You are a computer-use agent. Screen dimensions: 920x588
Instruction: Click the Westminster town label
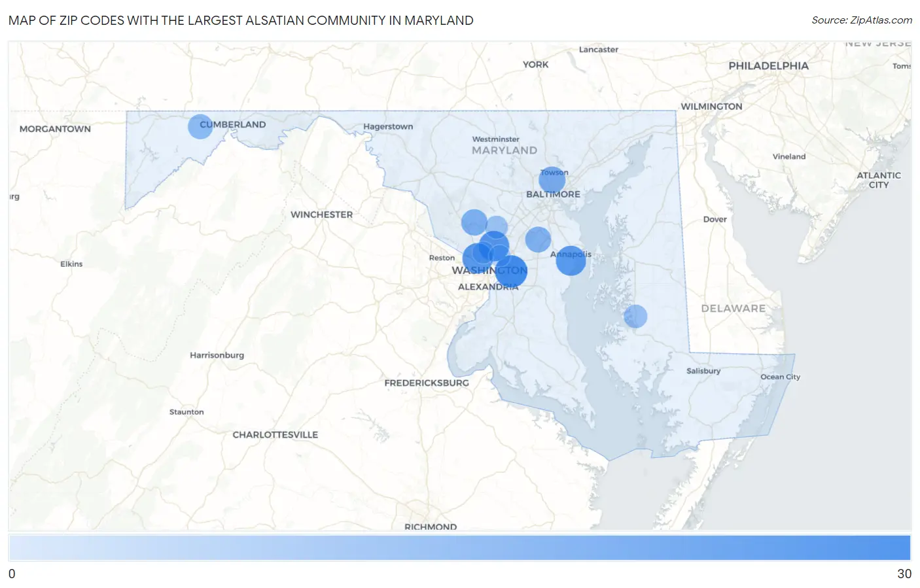coord(496,139)
